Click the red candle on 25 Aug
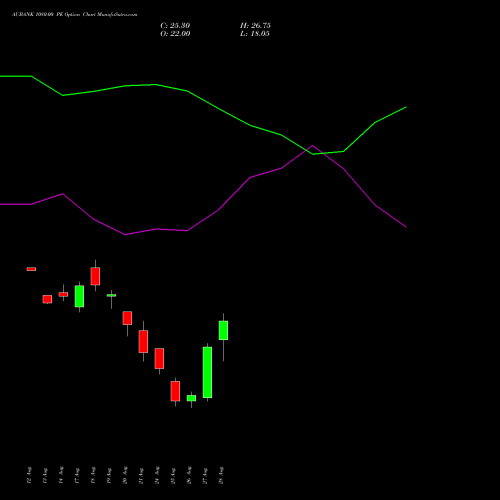Screen dimensions: 500x500 pyautogui.click(x=175, y=391)
